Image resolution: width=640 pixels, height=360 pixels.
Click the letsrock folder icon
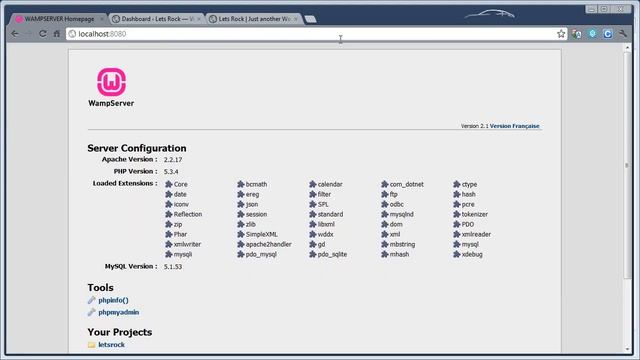91,345
